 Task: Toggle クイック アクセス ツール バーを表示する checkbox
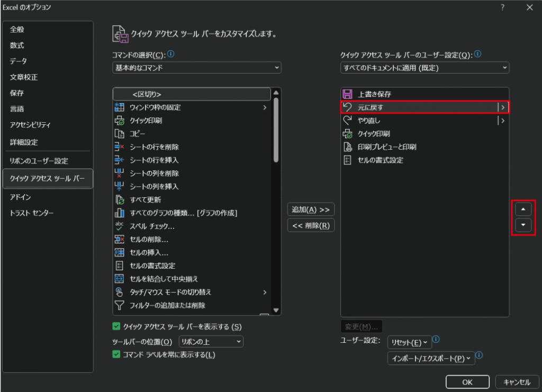point(116,327)
